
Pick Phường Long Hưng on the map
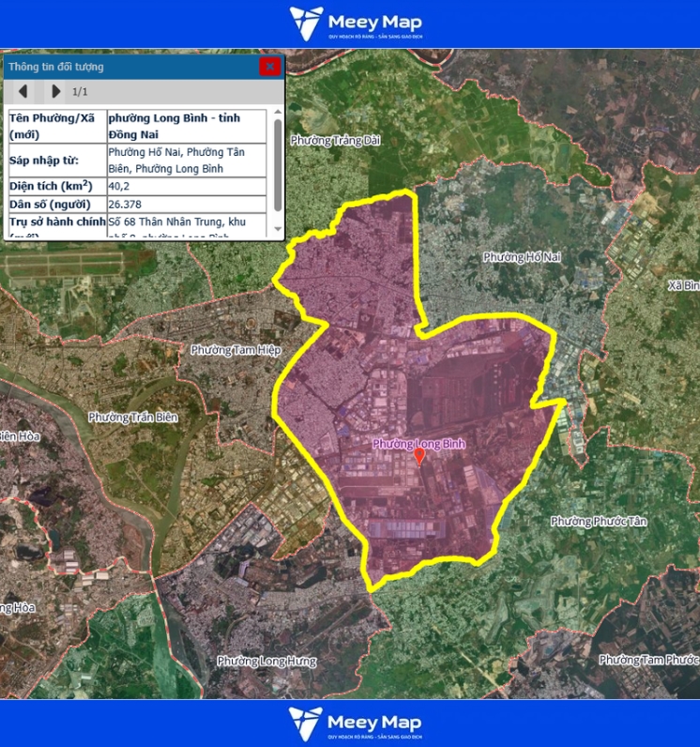(x=266, y=661)
